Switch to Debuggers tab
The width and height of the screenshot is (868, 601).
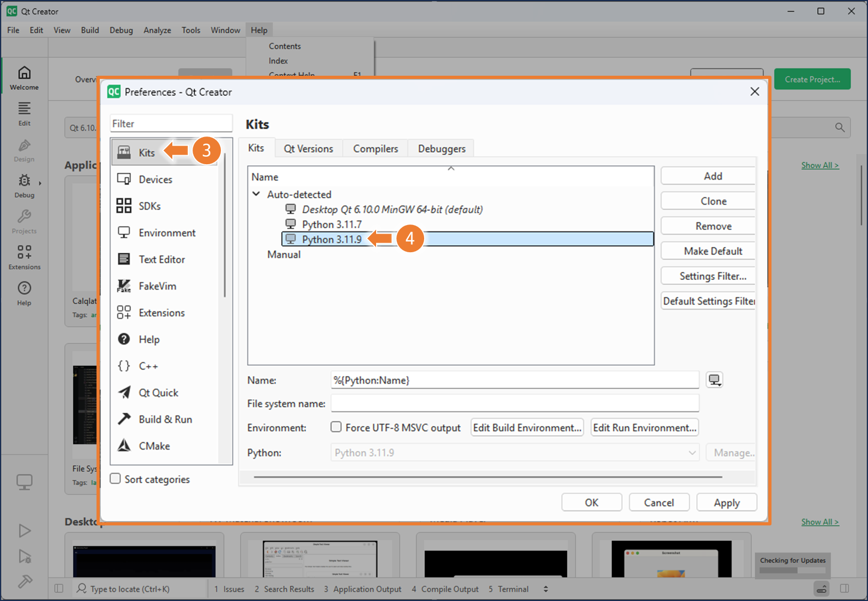pos(442,149)
